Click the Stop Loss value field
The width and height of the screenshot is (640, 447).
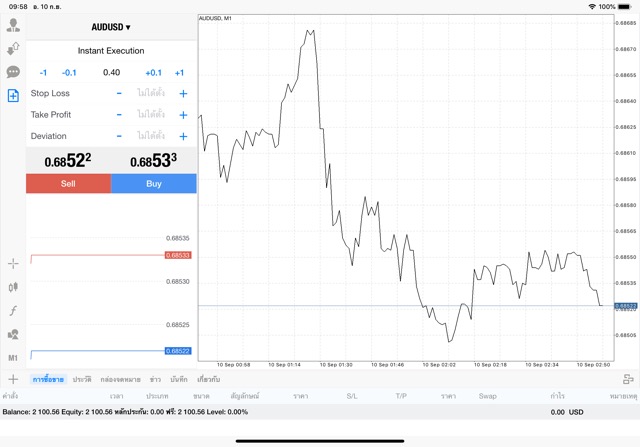click(x=150, y=93)
